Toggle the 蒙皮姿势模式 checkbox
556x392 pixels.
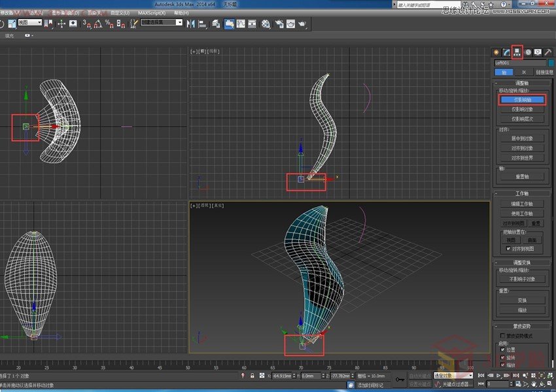502,335
